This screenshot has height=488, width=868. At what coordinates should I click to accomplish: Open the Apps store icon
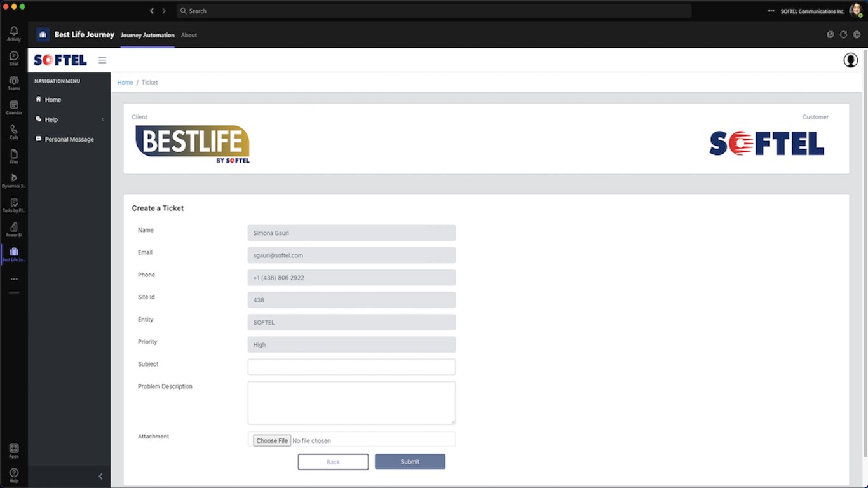[x=13, y=451]
